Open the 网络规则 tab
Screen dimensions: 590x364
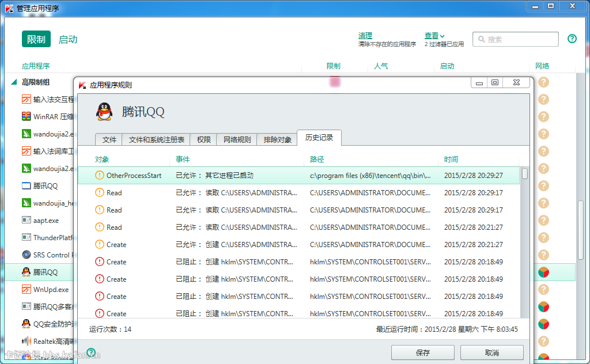click(237, 139)
